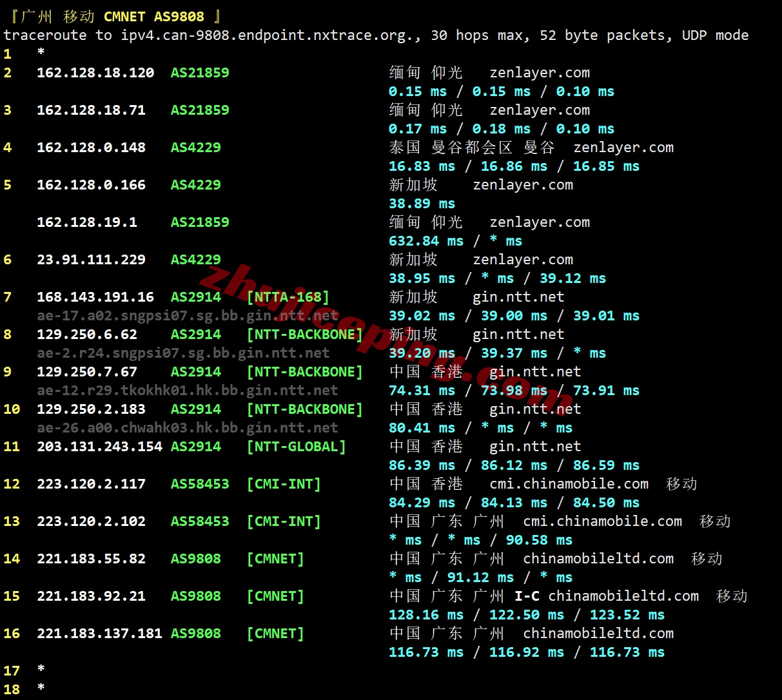Select IP 162.128.0.166 on hop 5

pyautogui.click(x=90, y=185)
